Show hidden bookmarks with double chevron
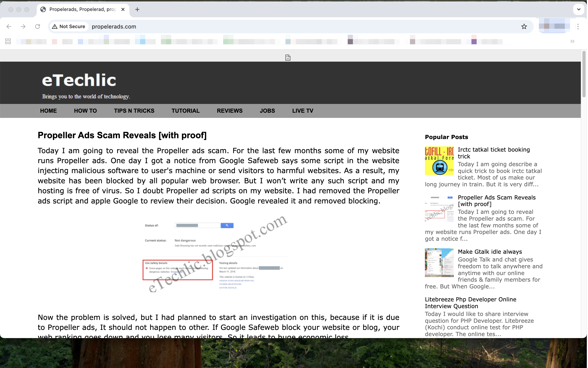The width and height of the screenshot is (588, 368). [x=572, y=41]
